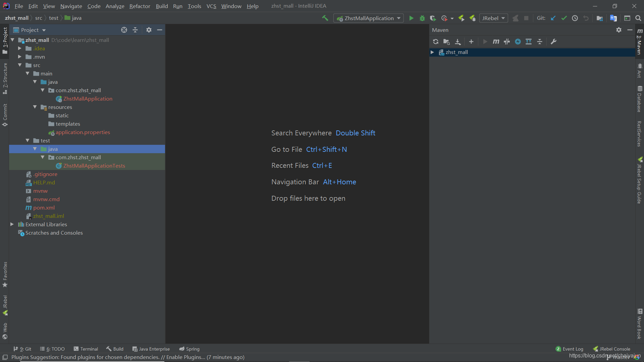The image size is (644, 362).
Task: Toggle tool window quick-access button in status bar
Action: coord(5,357)
